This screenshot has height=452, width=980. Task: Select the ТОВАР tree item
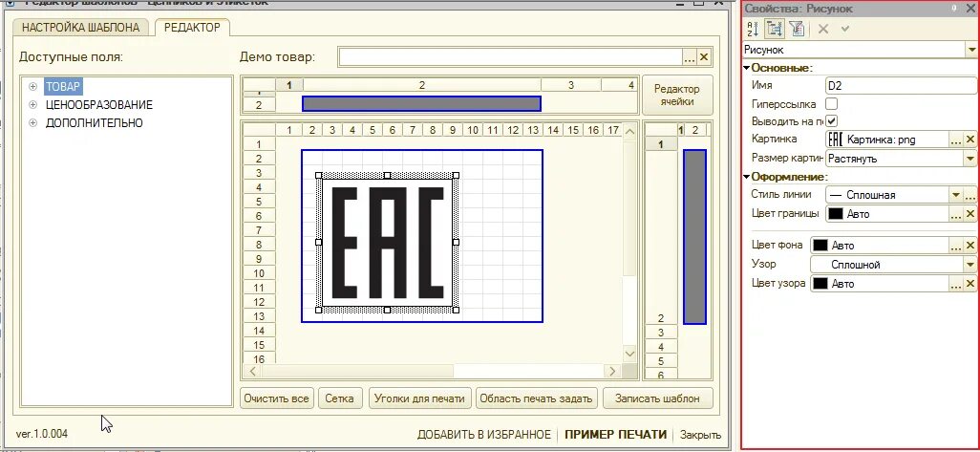pyautogui.click(x=63, y=87)
